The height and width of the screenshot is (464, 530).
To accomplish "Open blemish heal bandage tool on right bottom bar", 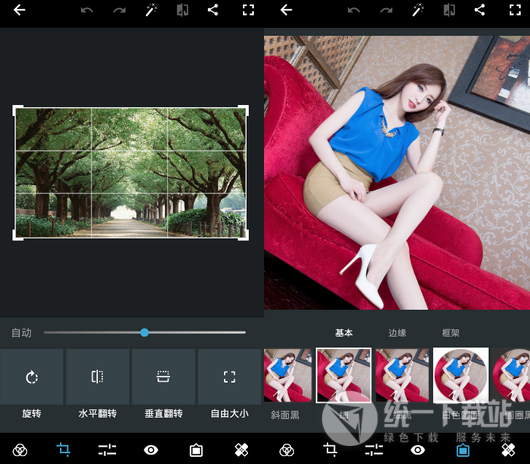I will coord(508,450).
